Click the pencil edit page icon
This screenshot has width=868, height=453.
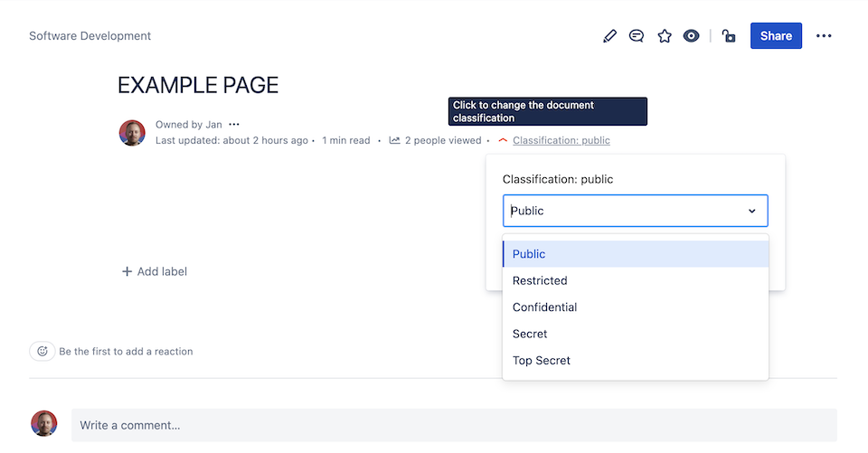609,36
